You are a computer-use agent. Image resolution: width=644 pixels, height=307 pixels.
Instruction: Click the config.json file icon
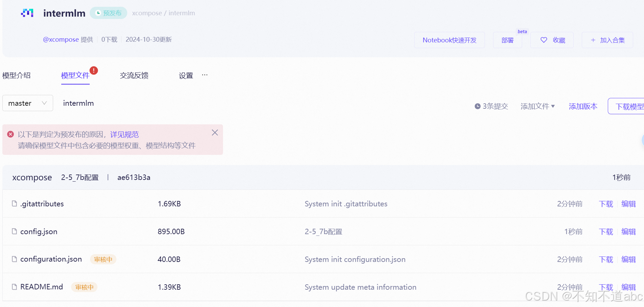(x=14, y=231)
